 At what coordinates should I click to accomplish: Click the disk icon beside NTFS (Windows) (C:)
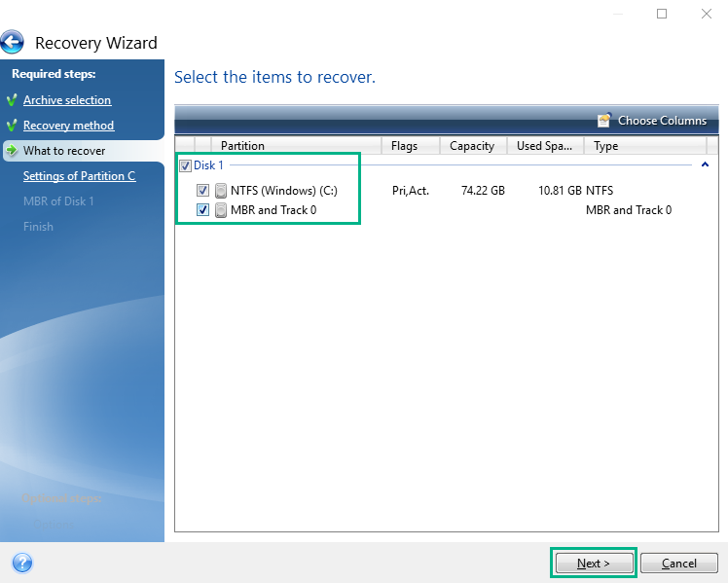coord(221,191)
